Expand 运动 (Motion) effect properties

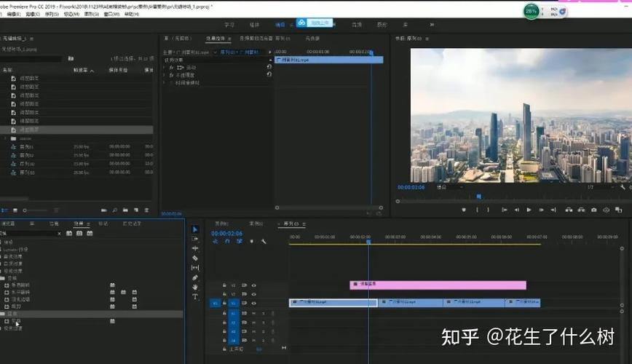pyautogui.click(x=164, y=67)
